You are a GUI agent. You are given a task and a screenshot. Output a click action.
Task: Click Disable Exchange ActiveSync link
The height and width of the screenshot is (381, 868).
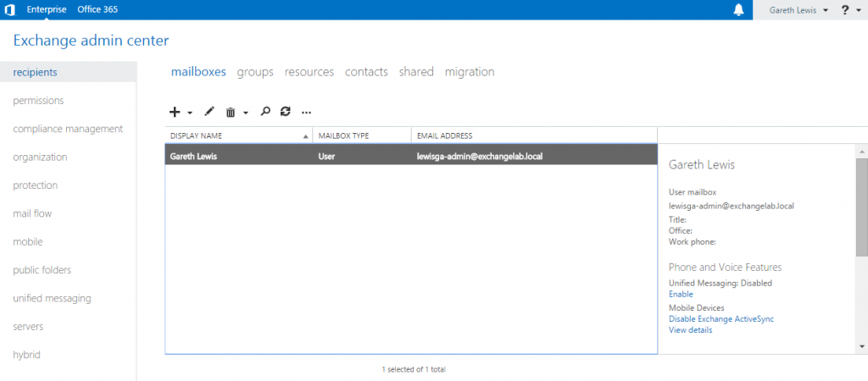[721, 319]
